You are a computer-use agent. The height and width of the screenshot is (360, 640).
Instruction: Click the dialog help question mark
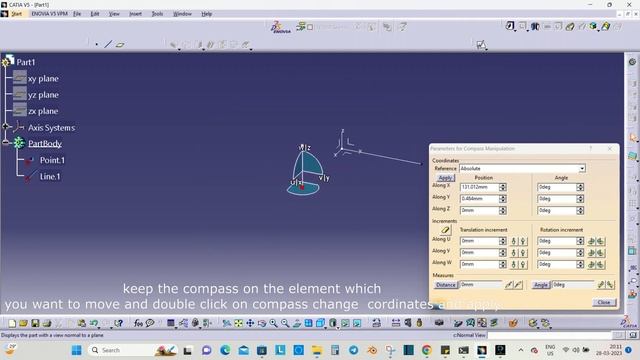coord(590,149)
